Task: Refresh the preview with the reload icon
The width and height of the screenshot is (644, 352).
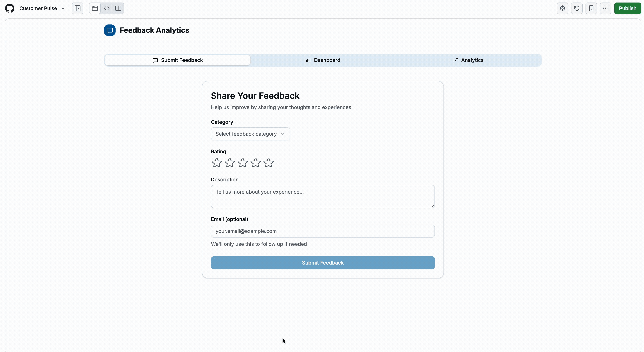Action: [x=577, y=8]
